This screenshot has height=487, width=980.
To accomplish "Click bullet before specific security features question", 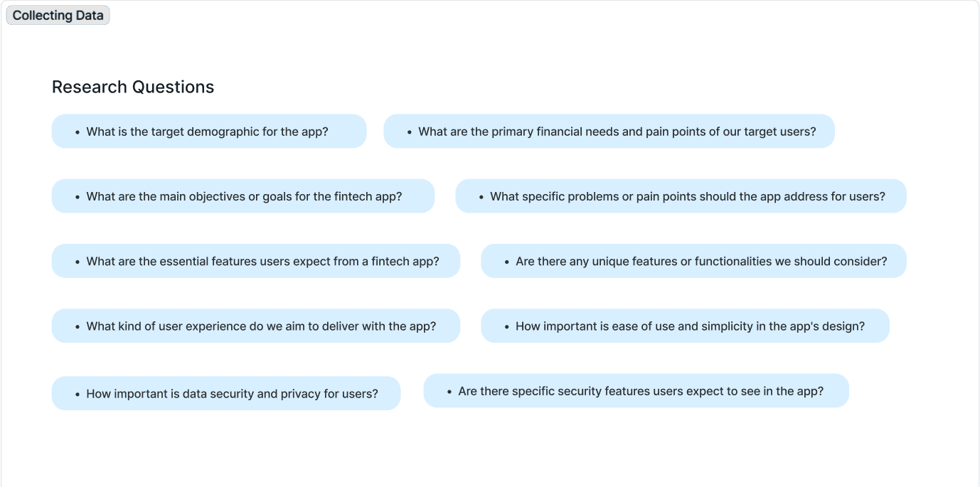I will [449, 392].
